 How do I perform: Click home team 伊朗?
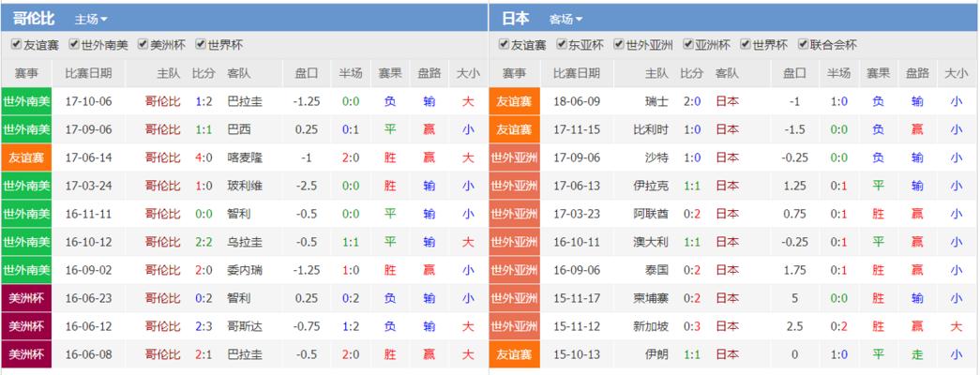pos(656,354)
